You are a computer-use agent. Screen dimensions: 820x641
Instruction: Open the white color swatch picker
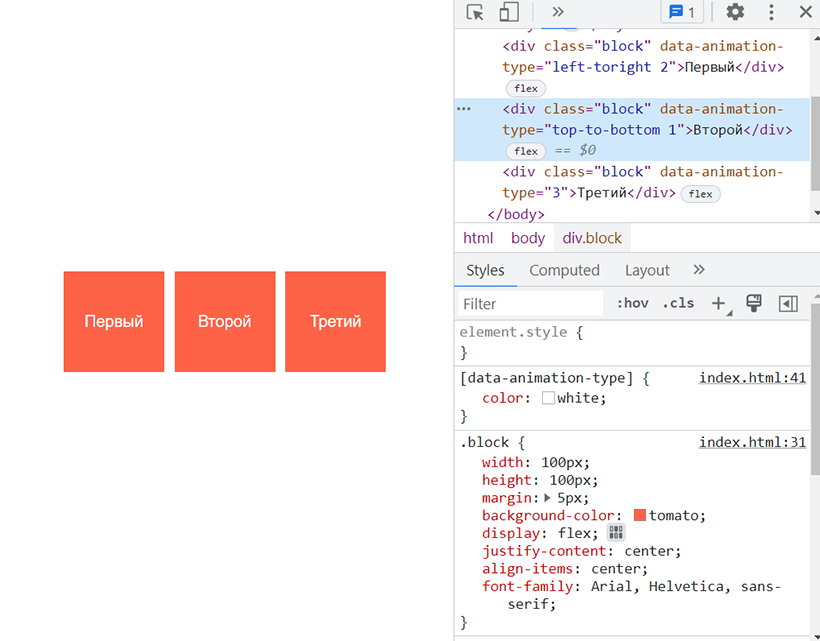point(548,398)
